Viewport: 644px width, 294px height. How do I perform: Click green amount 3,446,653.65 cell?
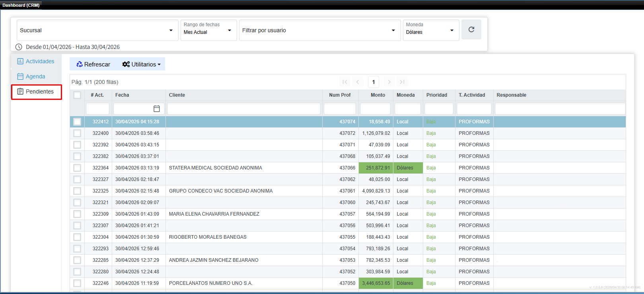(376, 283)
